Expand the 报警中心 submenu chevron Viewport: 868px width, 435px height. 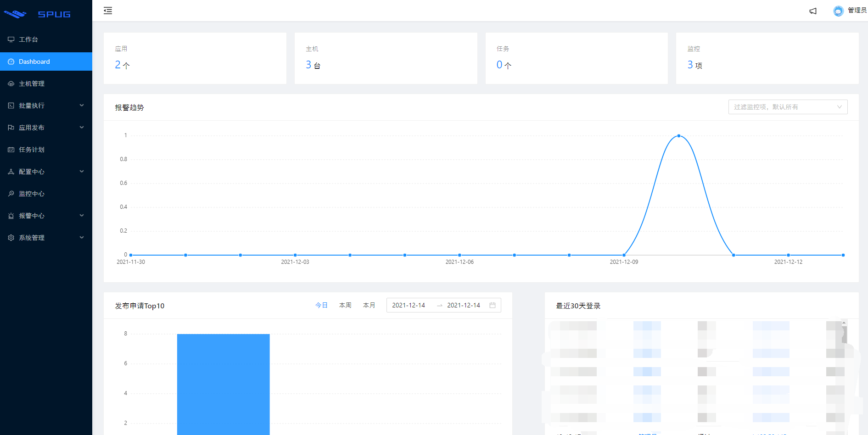tap(82, 216)
